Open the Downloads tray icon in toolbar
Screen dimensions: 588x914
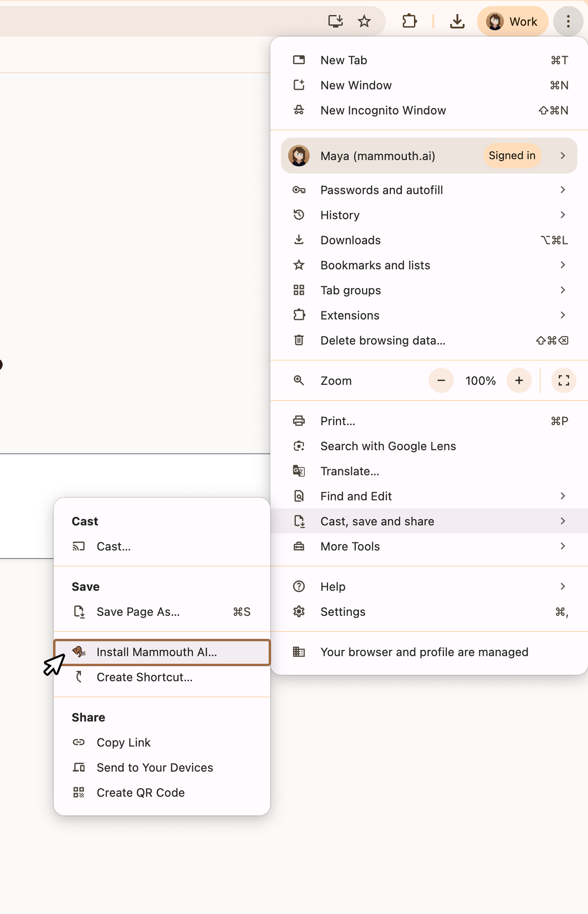457,21
